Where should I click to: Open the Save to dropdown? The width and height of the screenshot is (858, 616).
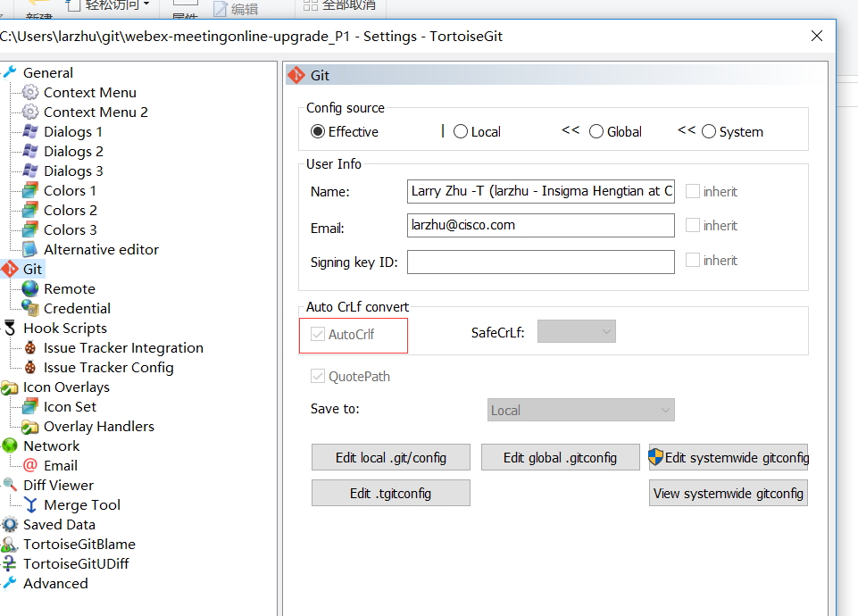581,410
